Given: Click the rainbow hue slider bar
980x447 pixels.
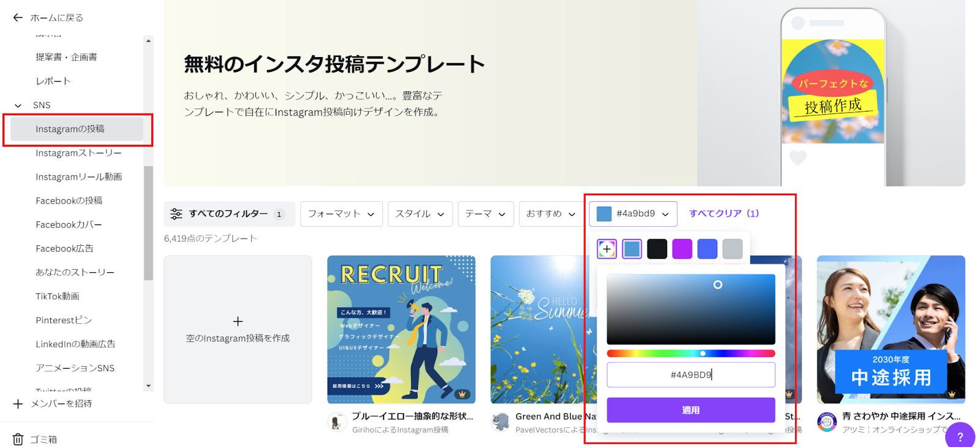Looking at the screenshot, I should (690, 353).
